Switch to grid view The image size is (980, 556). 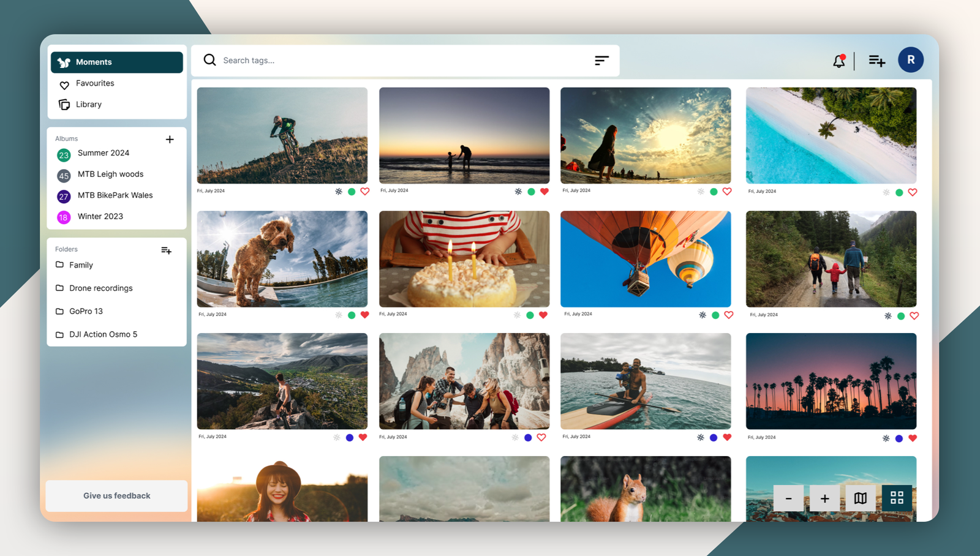coord(897,498)
